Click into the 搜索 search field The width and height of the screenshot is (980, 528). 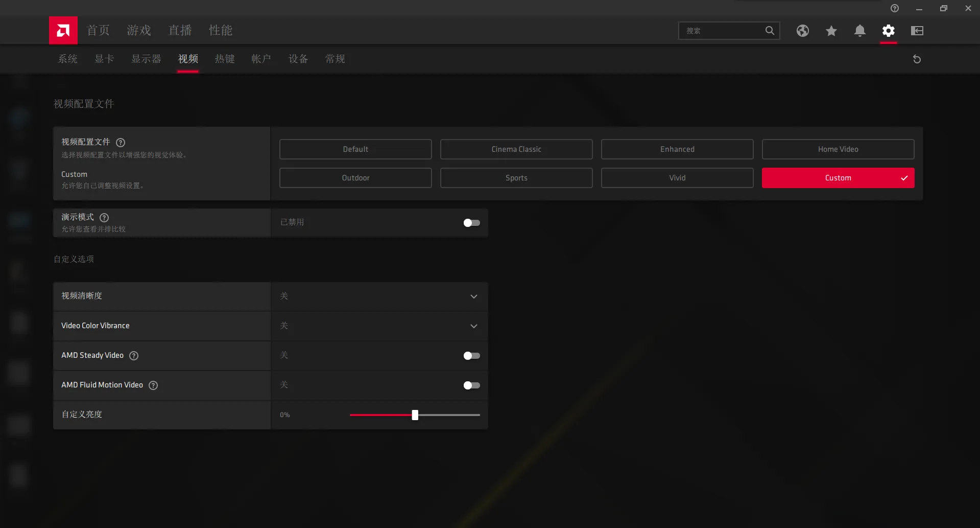point(723,31)
